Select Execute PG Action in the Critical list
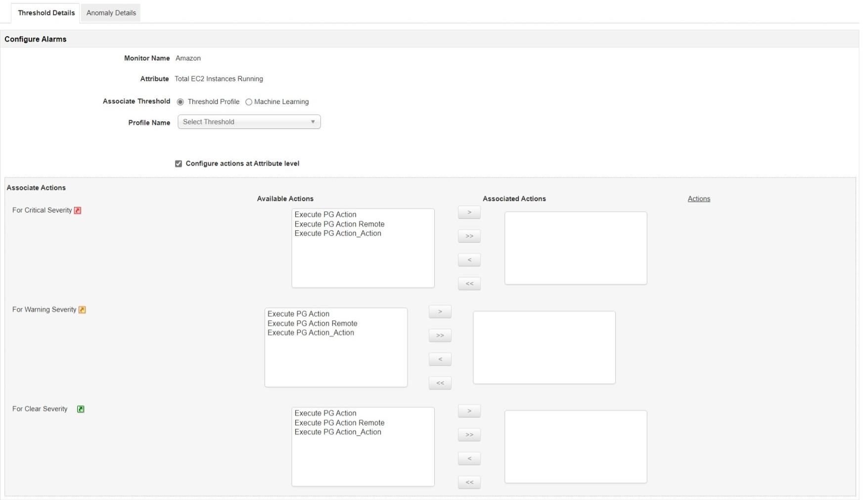 (x=325, y=214)
